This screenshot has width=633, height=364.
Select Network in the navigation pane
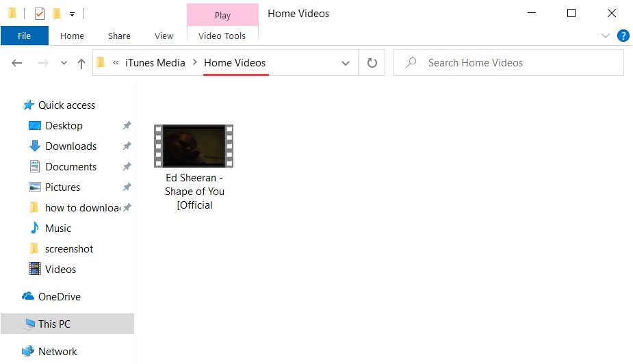coord(57,351)
